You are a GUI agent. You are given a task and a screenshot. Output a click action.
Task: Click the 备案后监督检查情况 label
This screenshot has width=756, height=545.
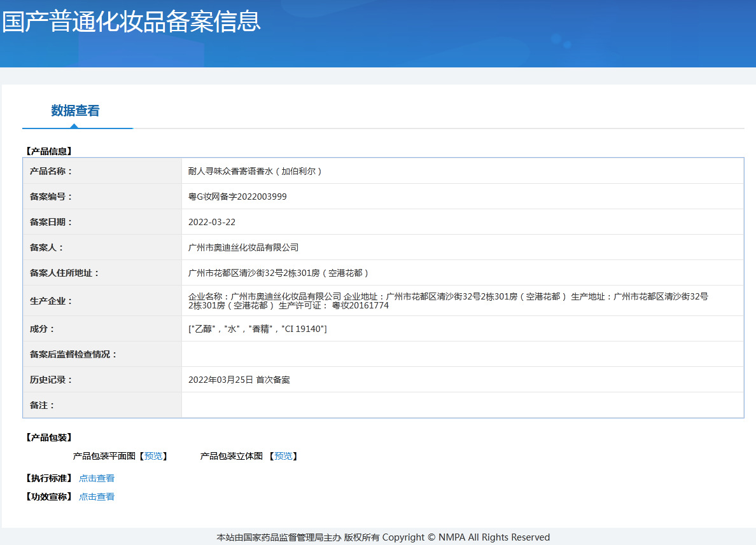(74, 354)
